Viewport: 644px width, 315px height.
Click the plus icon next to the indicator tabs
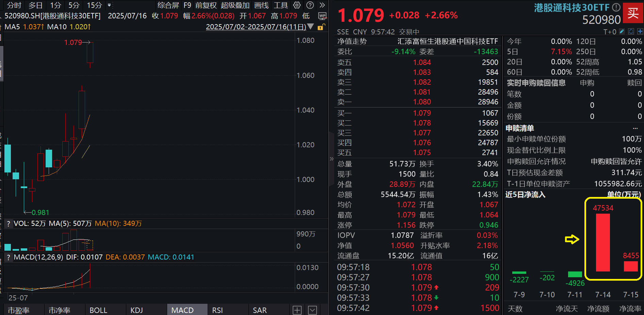(x=297, y=310)
